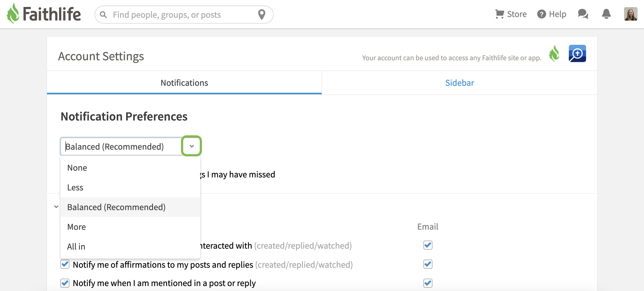Select Balanced (Recommended) option in list

130,207
